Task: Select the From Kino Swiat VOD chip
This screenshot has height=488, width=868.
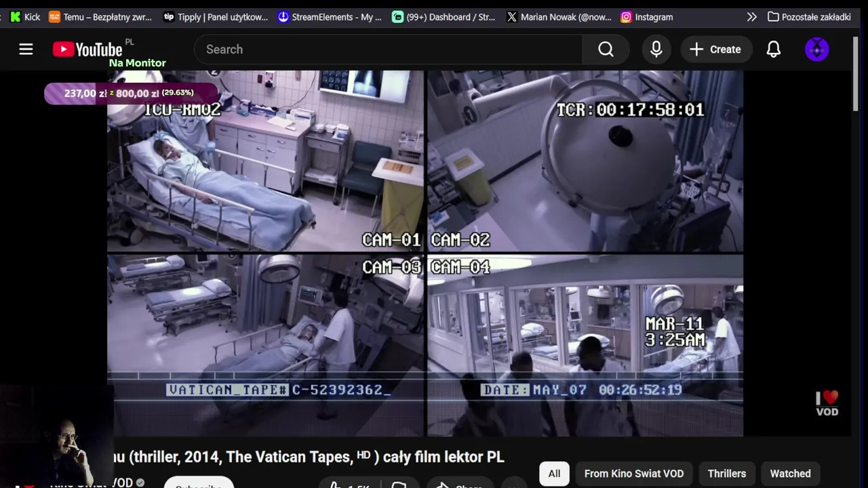Action: click(x=634, y=474)
